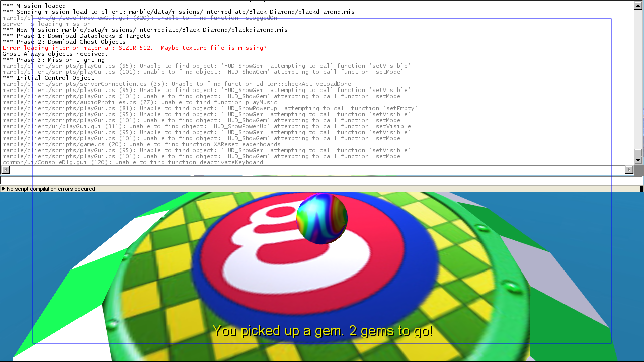Click the console scroll-right arrow
This screenshot has width=644, height=362.
tap(629, 170)
